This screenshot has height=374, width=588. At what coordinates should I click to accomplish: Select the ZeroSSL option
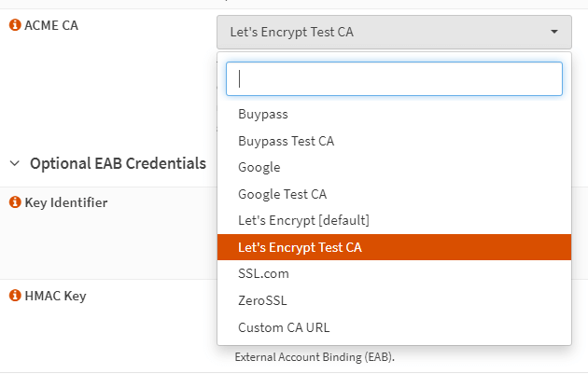[262, 300]
